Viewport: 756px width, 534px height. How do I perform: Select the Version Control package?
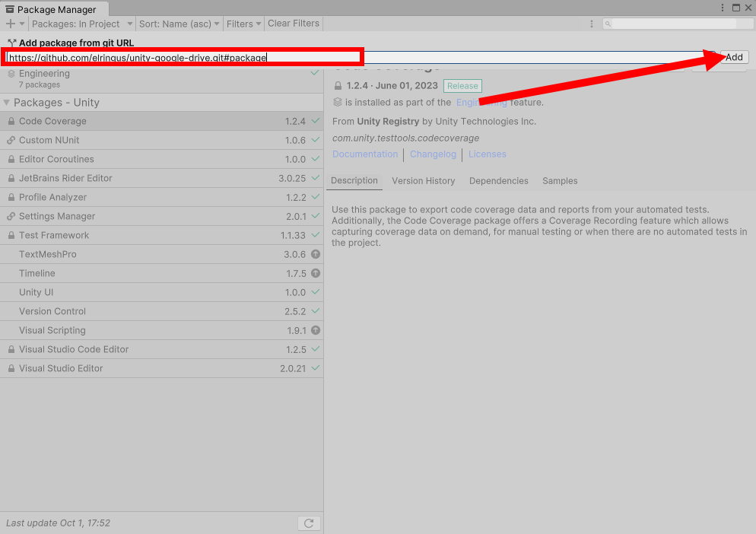pos(161,311)
